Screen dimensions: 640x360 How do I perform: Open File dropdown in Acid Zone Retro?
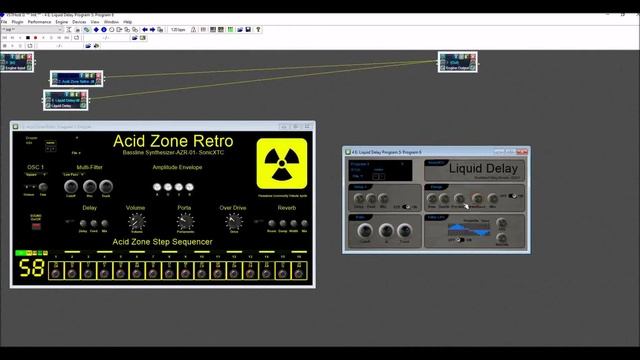pos(76,153)
